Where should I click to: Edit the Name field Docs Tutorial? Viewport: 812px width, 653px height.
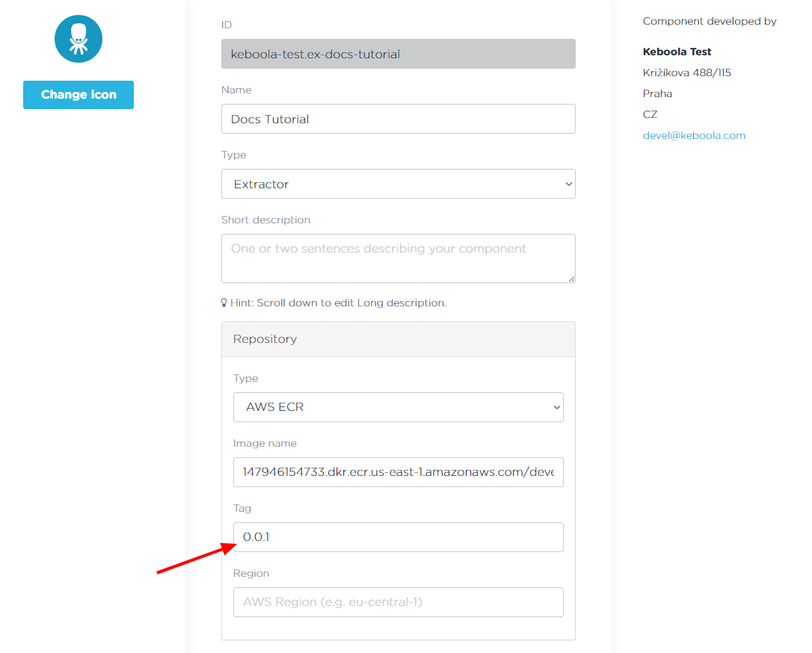coord(399,119)
